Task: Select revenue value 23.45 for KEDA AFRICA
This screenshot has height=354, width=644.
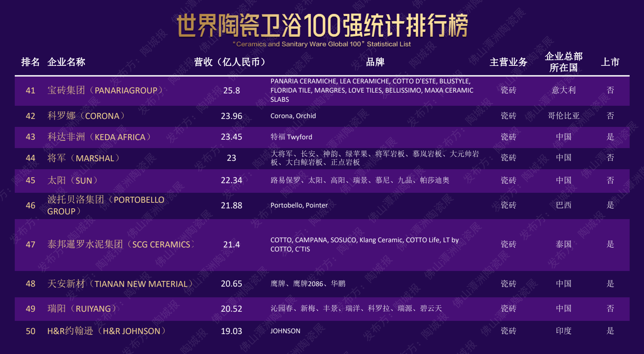Action: coord(231,137)
